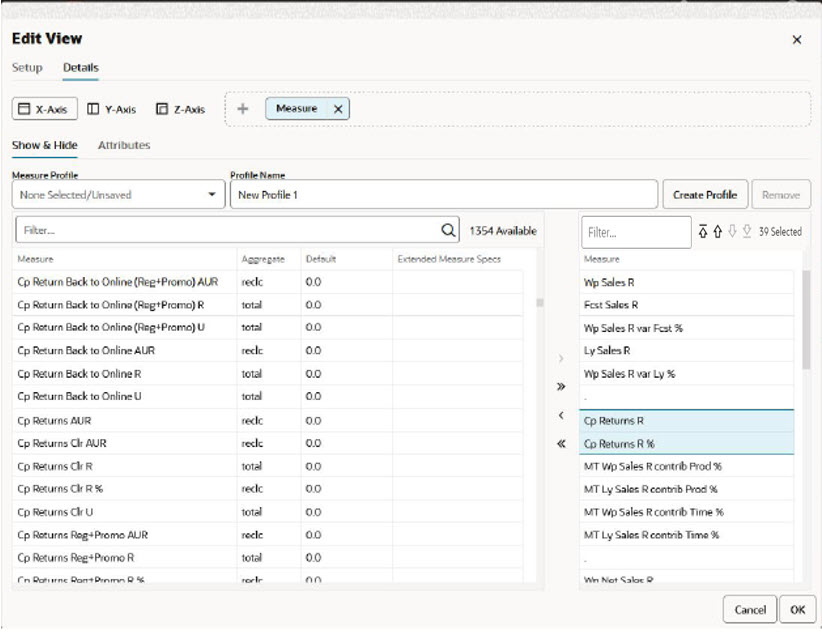Click the Profile Name input field
The height and width of the screenshot is (633, 822).
(444, 195)
